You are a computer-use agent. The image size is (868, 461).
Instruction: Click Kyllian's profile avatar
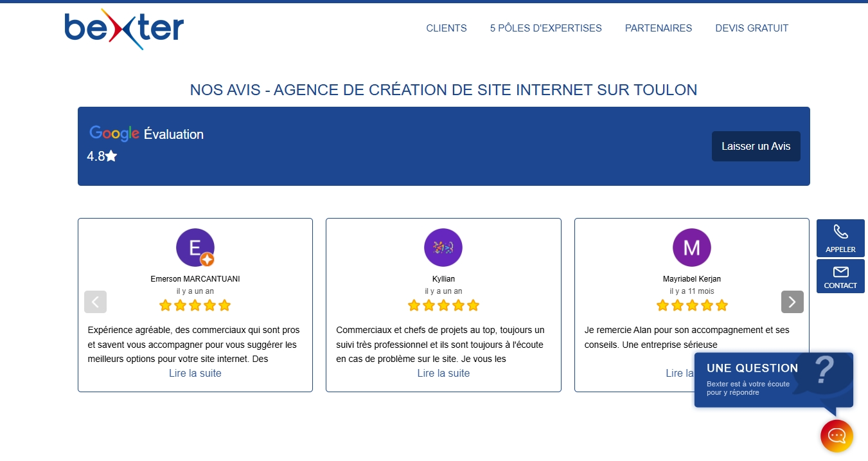(443, 248)
